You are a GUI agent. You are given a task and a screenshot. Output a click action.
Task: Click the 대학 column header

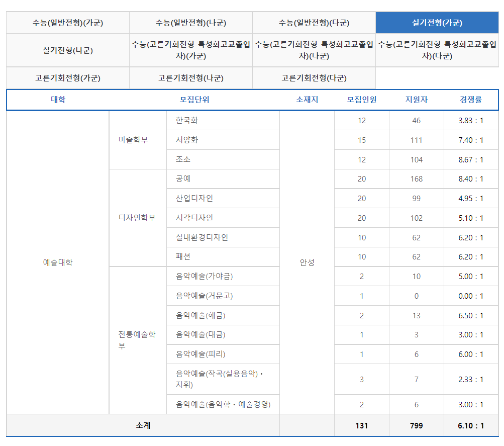click(x=57, y=100)
